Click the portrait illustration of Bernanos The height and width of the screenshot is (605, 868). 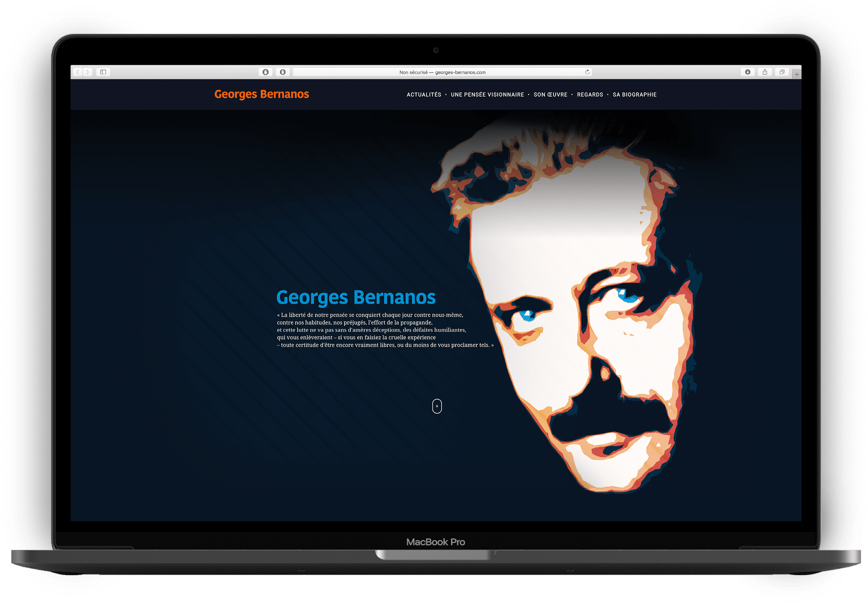point(568,302)
